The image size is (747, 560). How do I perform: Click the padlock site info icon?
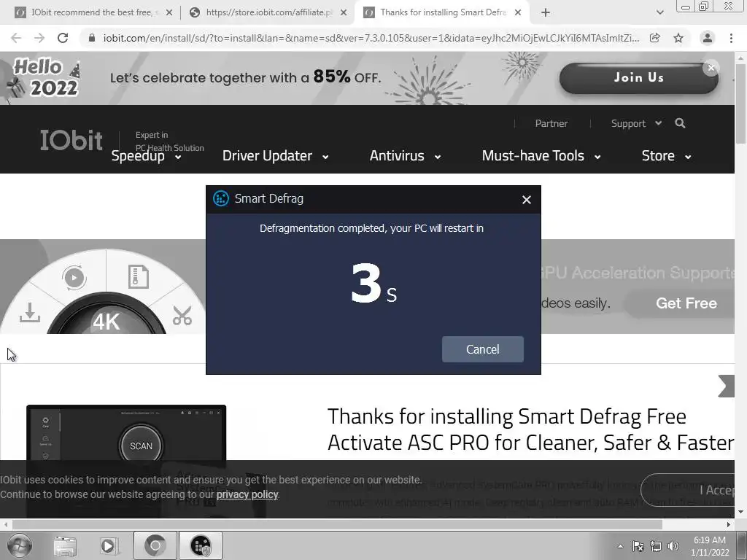91,38
